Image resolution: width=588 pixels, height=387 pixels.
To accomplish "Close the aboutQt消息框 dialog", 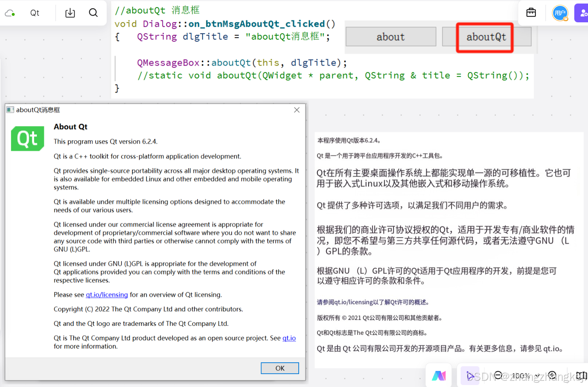I will (297, 110).
